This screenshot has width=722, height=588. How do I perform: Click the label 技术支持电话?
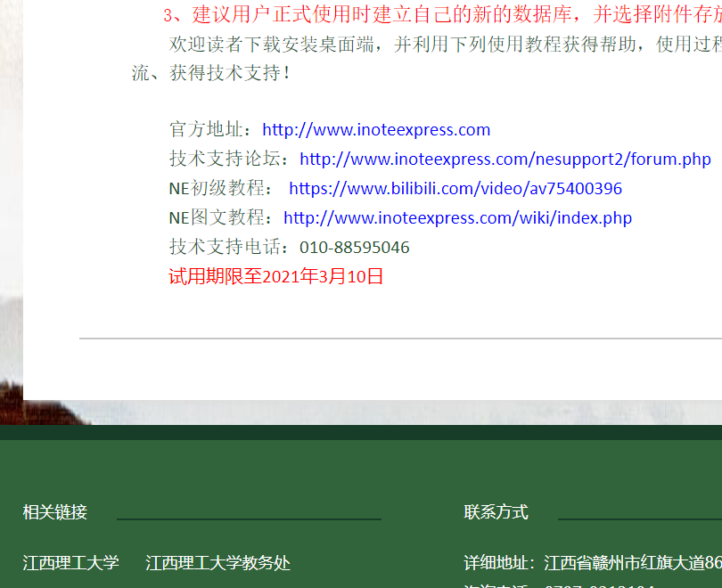click(x=229, y=247)
